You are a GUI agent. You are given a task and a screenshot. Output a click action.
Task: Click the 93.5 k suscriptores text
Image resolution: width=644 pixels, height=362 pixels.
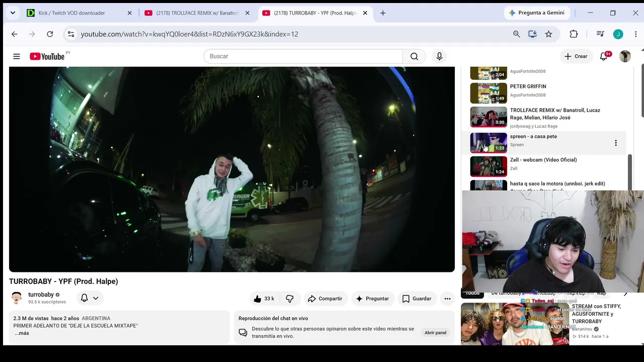47,302
